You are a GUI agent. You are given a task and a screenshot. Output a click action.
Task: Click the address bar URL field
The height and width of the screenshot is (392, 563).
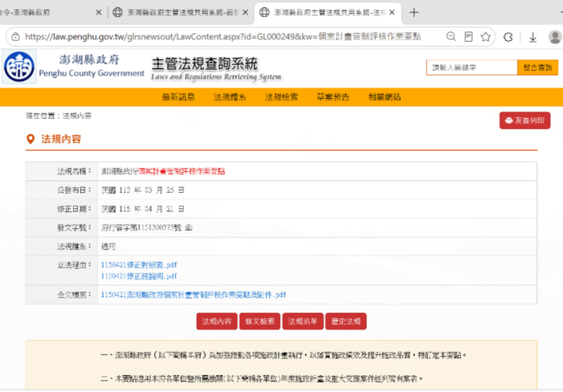(223, 37)
